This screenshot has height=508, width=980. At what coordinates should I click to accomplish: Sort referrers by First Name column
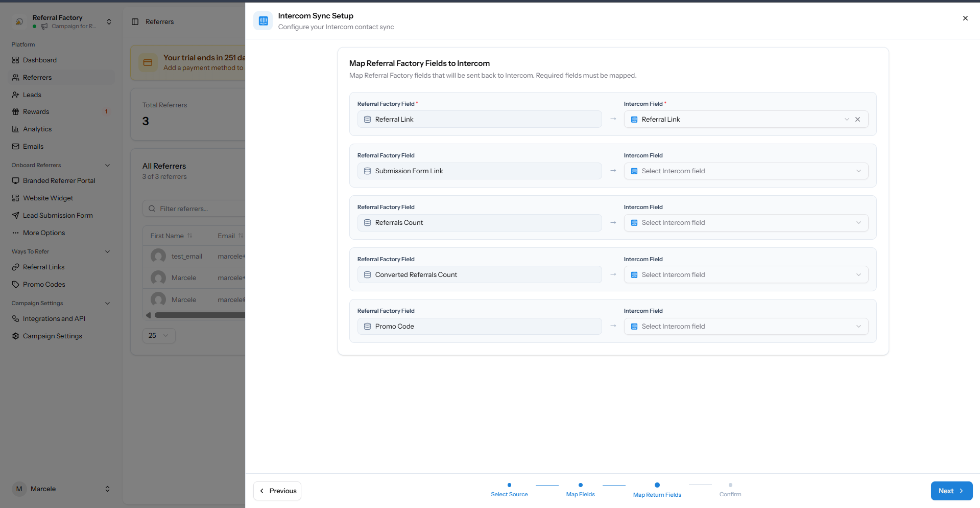[171, 236]
